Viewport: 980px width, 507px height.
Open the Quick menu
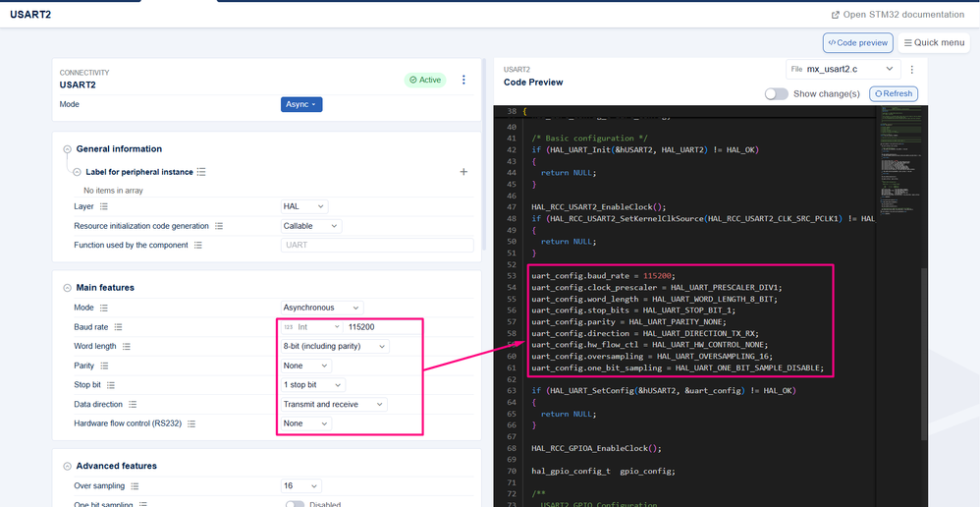tap(934, 42)
